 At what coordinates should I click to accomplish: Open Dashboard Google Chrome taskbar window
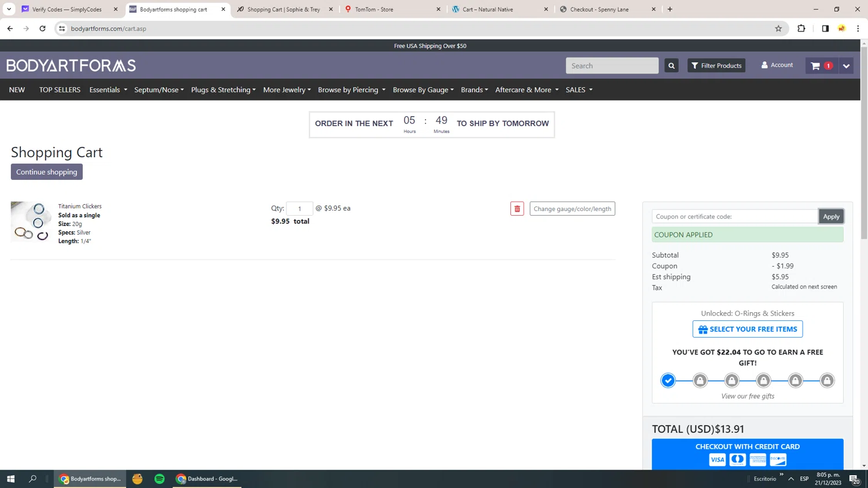(x=207, y=479)
